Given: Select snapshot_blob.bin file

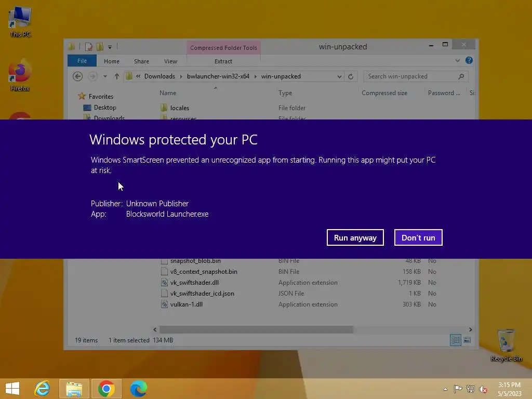Looking at the screenshot, I should [x=195, y=261].
